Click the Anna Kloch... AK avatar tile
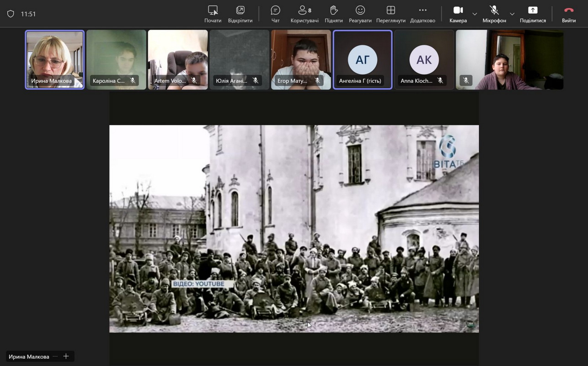Image resolution: width=588 pixels, height=366 pixels. [424, 59]
